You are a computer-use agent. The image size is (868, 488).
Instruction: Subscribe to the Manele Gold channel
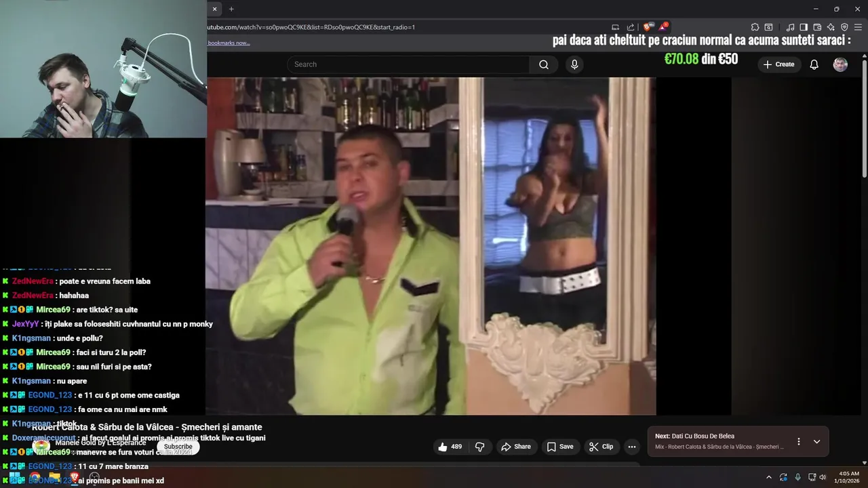pos(178,447)
